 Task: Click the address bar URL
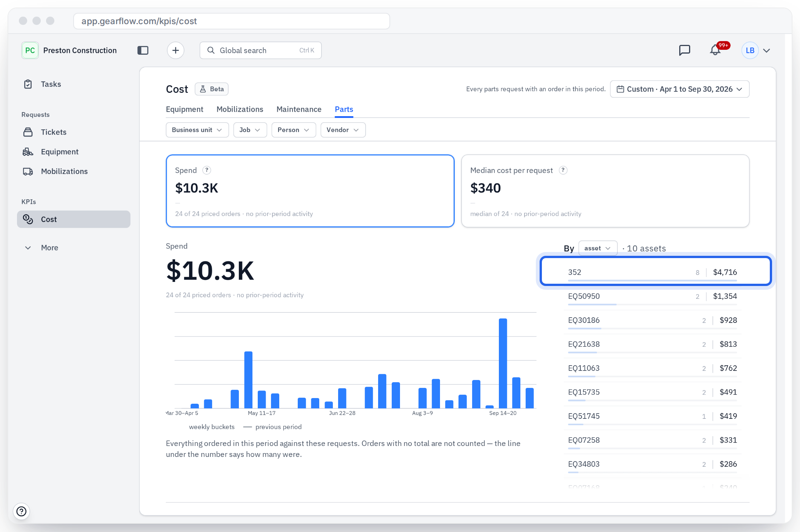click(x=232, y=21)
